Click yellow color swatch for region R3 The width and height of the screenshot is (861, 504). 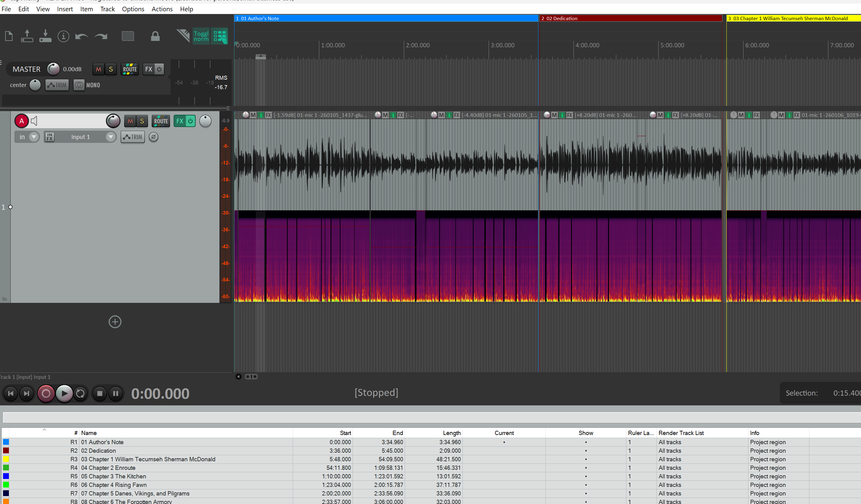pos(6,459)
